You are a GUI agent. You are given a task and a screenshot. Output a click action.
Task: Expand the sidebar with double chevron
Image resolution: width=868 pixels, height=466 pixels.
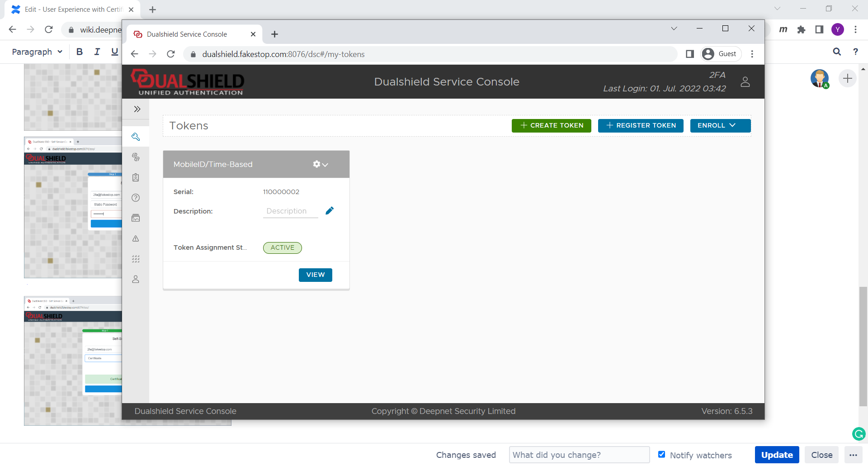(137, 109)
